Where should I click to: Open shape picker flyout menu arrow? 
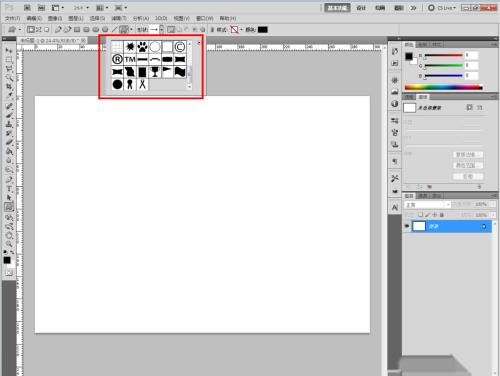(x=199, y=43)
